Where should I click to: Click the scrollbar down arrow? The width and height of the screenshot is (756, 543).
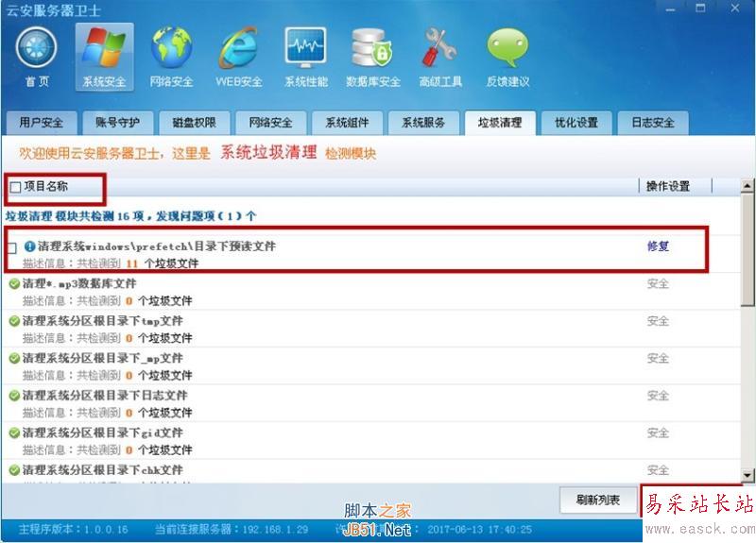(x=747, y=475)
